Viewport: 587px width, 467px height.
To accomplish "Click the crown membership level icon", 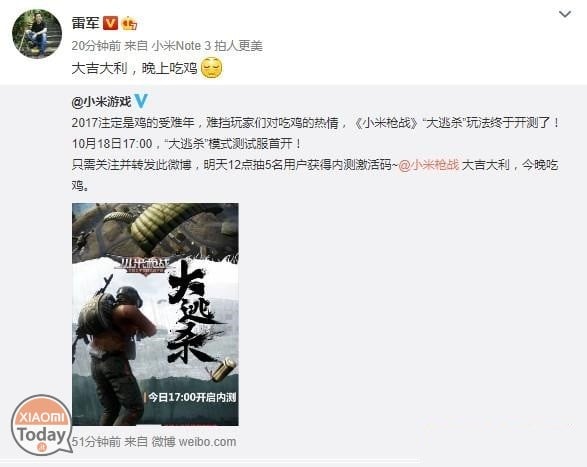I will pyautogui.click(x=129, y=24).
